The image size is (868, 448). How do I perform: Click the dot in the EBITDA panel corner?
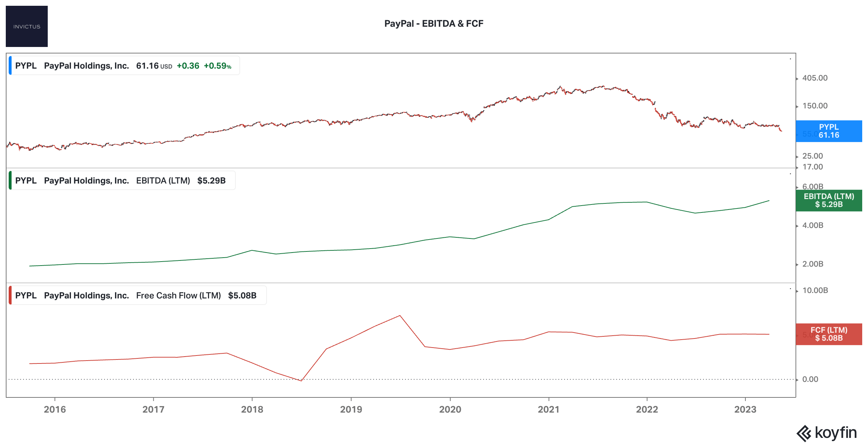click(790, 174)
